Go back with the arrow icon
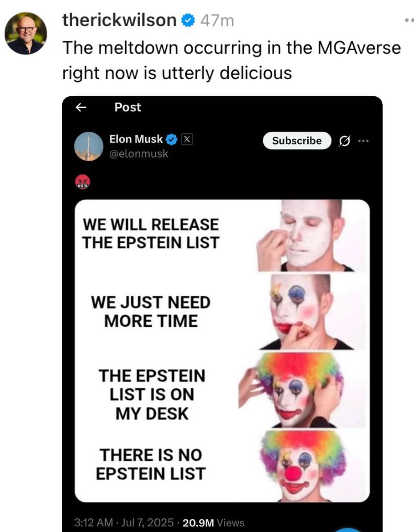Viewport: 414px width, 532px height. tap(80, 107)
